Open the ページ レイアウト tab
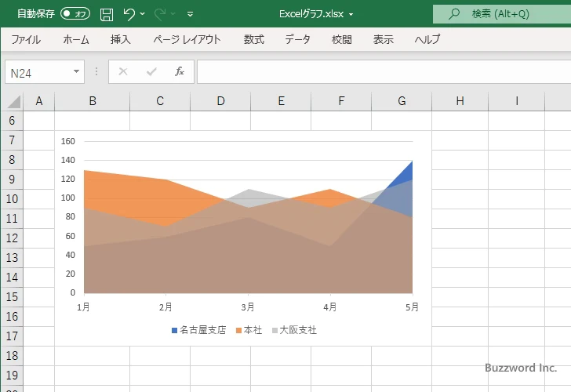The height and width of the screenshot is (392, 571). 187,39
